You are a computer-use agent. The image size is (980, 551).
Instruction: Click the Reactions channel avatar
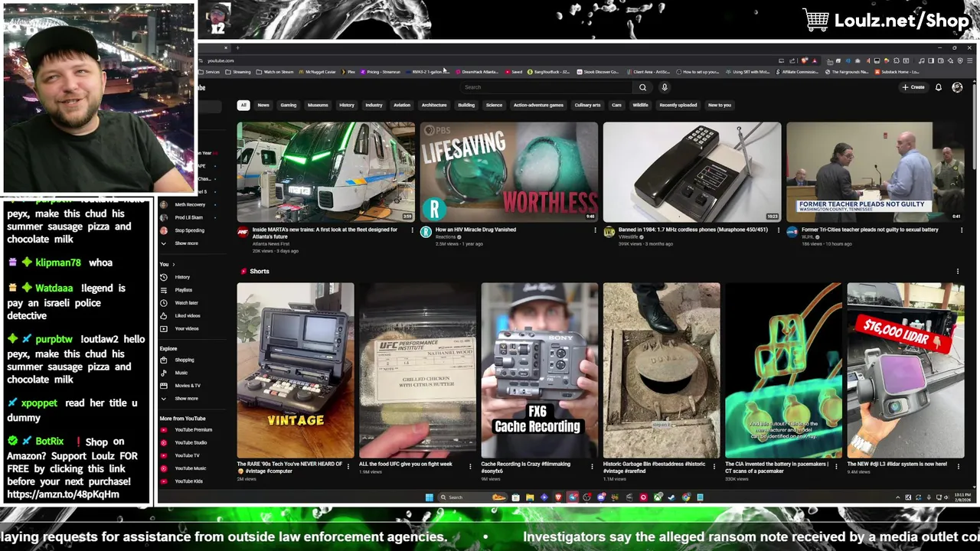coord(426,232)
